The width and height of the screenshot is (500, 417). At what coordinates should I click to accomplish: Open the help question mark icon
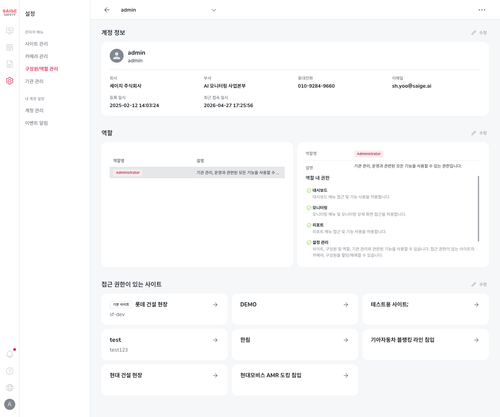click(10, 371)
